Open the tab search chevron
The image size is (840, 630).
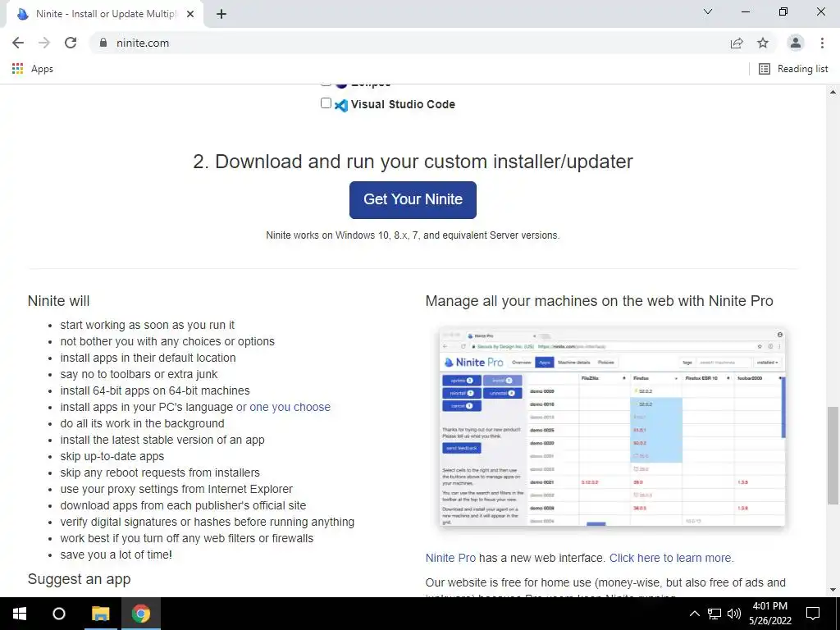click(x=708, y=11)
